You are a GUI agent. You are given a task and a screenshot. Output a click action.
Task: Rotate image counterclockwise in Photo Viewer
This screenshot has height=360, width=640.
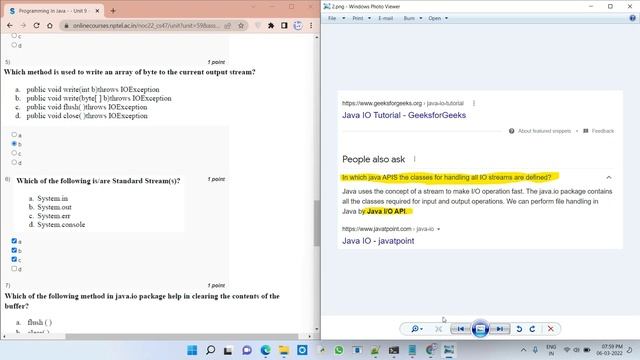(x=519, y=329)
